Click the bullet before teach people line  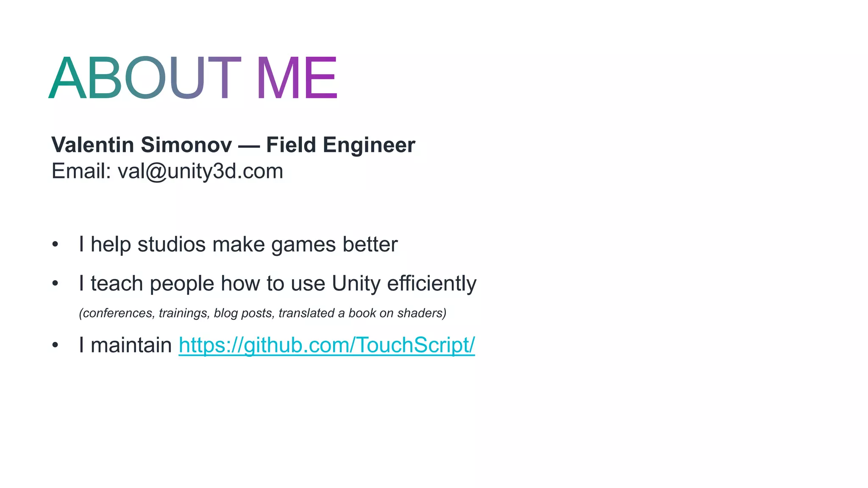point(55,283)
